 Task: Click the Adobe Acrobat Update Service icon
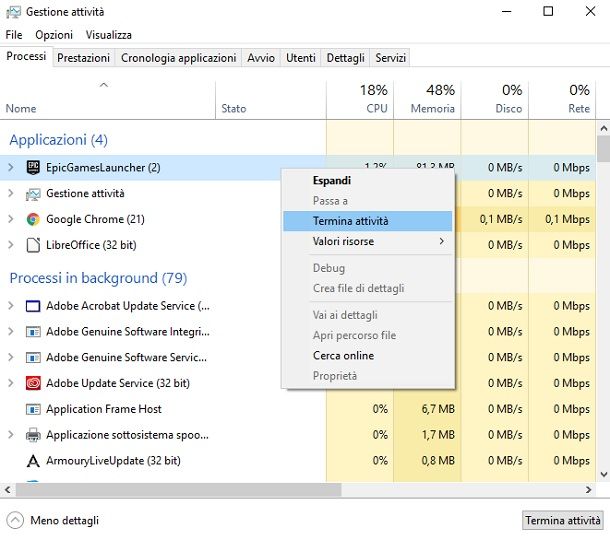[x=33, y=306]
